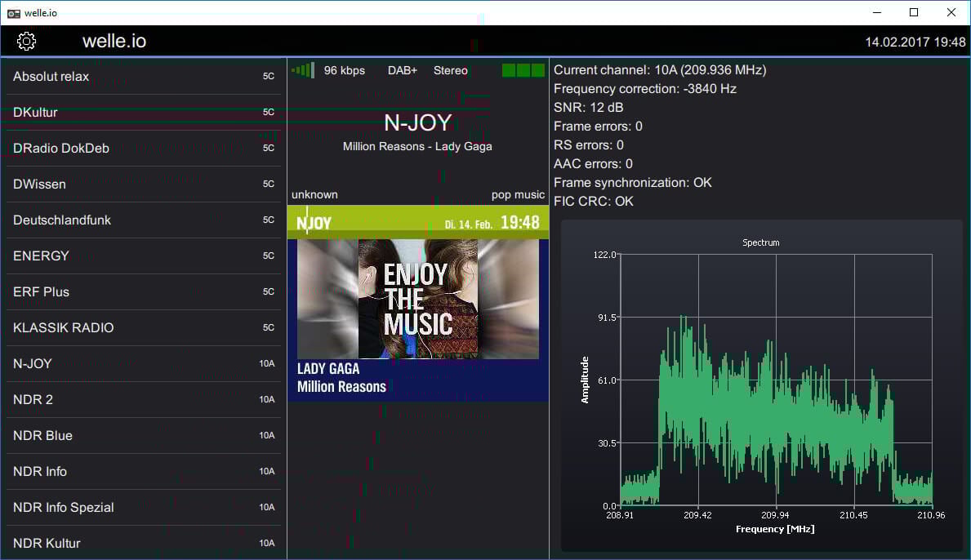The width and height of the screenshot is (971, 560).
Task: Tune to NDR Kultur
Action: coord(143,543)
